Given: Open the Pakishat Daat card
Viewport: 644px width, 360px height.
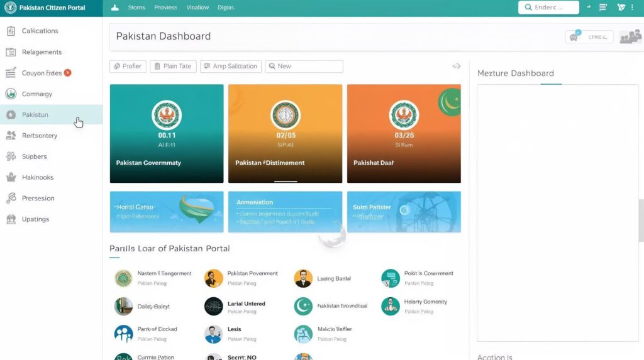Looking at the screenshot, I should pyautogui.click(x=404, y=133).
